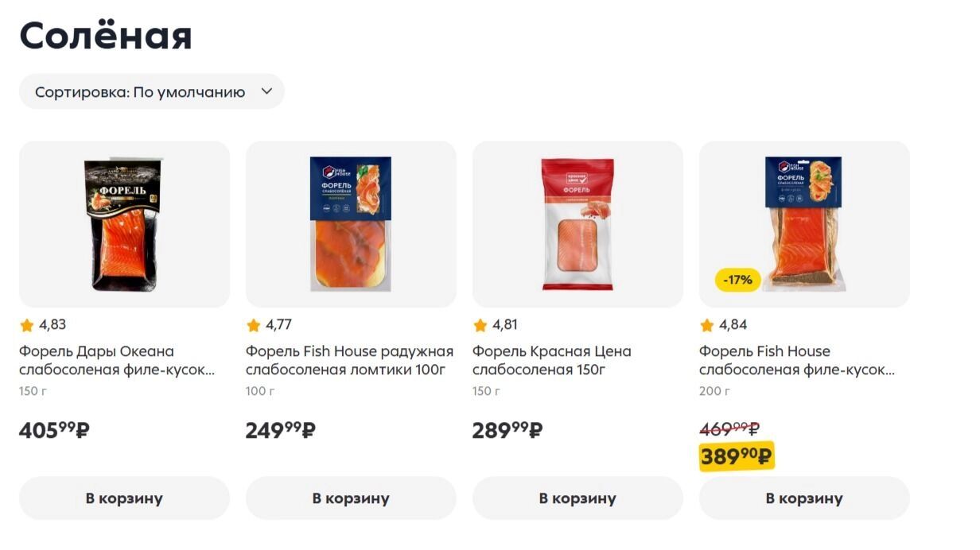Screen dimensions: 980x550
Task: Add discounted Fish House филе-кусок to cart
Action: tap(804, 498)
